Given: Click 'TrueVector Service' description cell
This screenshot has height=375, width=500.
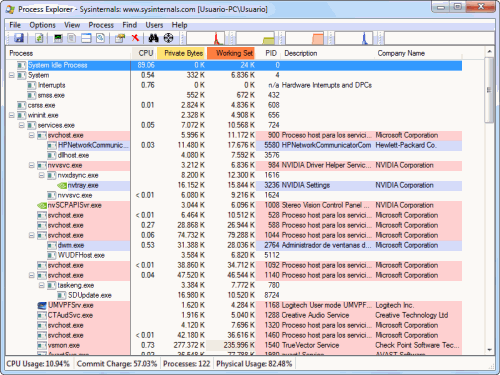Looking at the screenshot, I should (310, 345).
